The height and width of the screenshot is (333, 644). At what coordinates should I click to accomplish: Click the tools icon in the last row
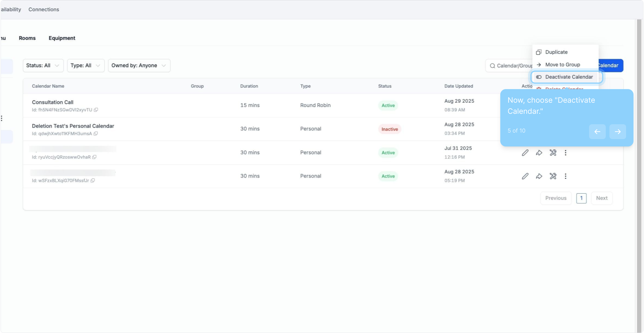click(x=553, y=176)
